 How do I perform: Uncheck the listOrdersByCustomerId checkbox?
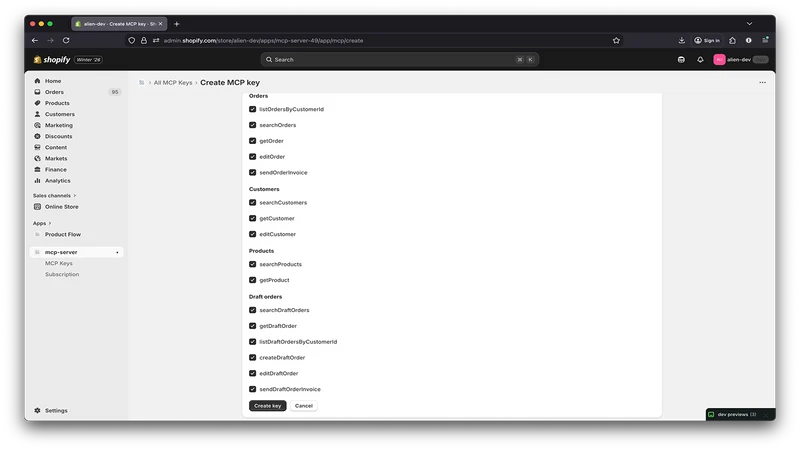coord(253,109)
